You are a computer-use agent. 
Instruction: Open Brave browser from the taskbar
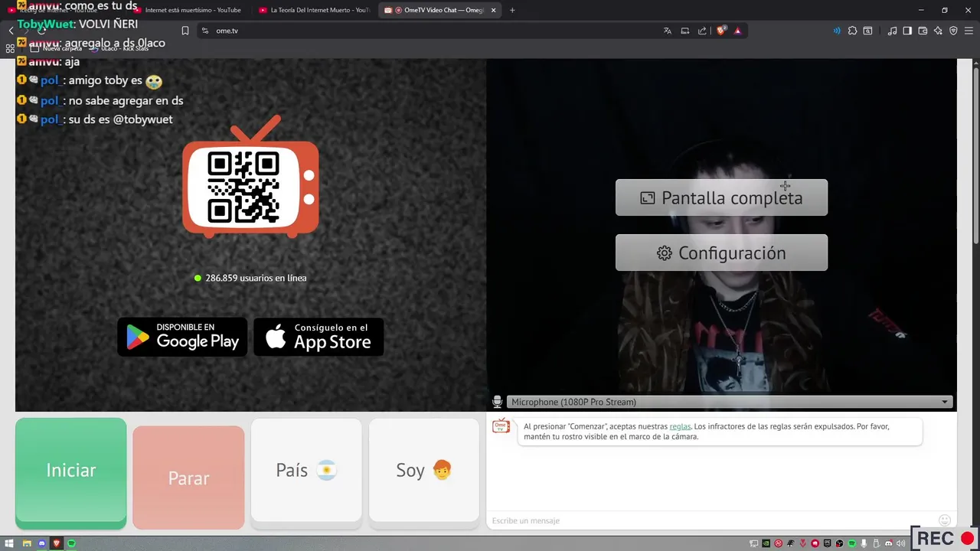tap(57, 543)
